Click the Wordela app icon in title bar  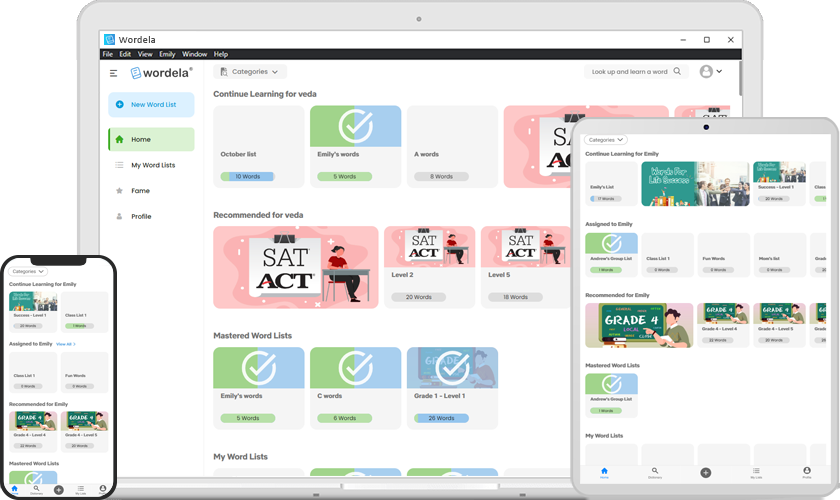tap(109, 40)
